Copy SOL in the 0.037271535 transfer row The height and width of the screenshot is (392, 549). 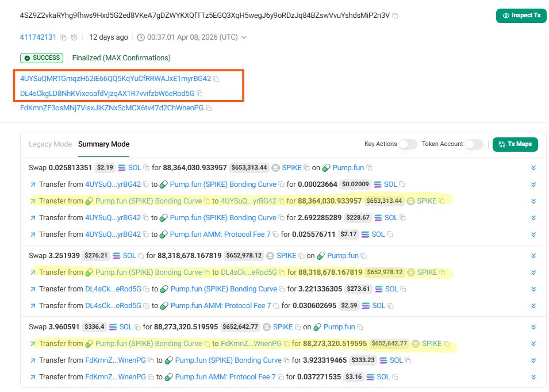pos(396,377)
